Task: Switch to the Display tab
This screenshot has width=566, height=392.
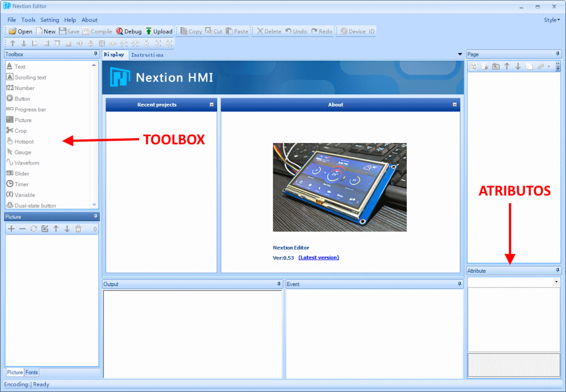Action: [114, 55]
